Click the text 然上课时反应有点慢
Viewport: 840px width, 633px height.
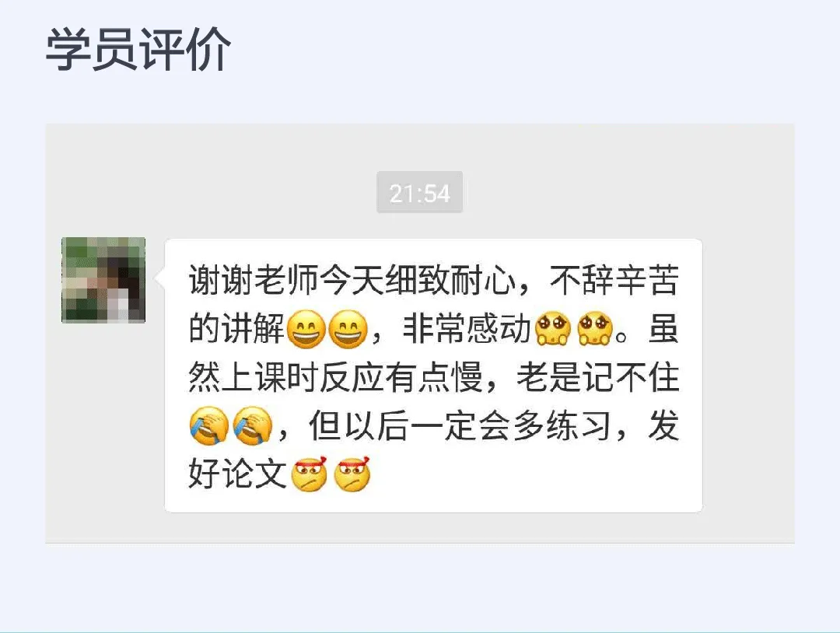click(336, 377)
